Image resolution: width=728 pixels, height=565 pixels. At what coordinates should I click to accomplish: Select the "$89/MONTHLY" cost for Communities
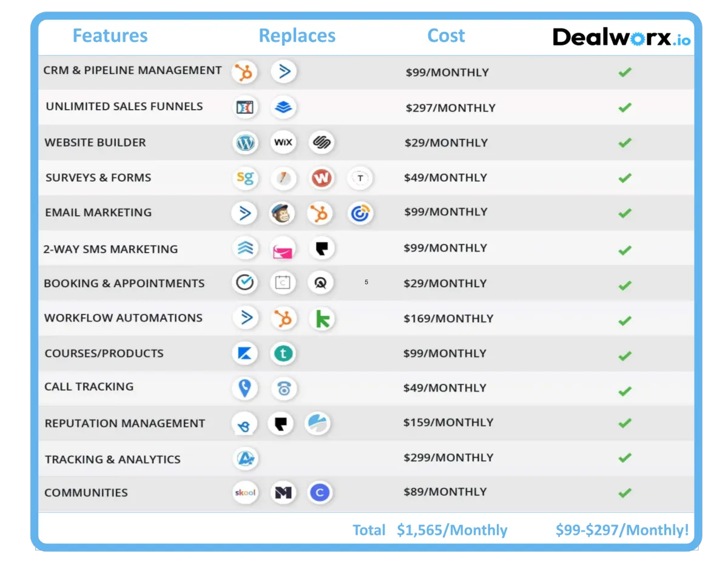tap(445, 492)
